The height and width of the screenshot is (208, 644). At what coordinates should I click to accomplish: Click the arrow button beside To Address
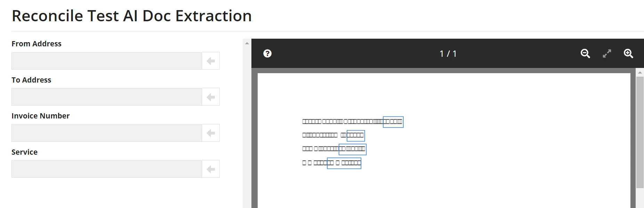coord(211,97)
